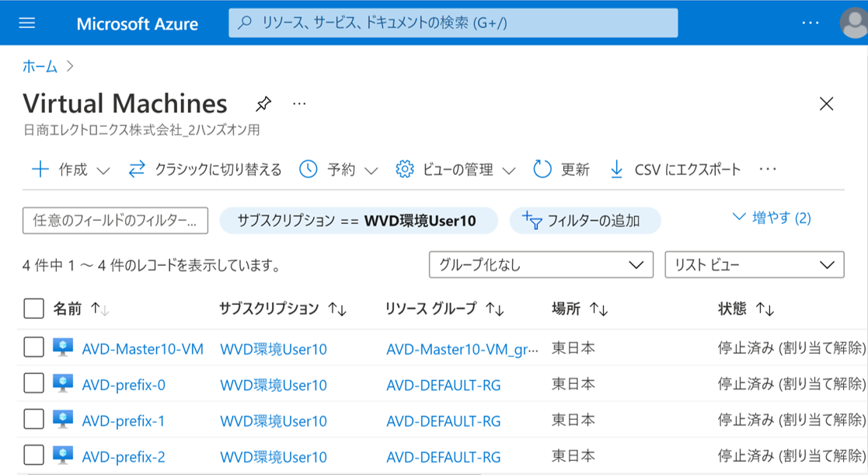This screenshot has width=868, height=475.
Task: Open the 予約 menu in toolbar
Action: pyautogui.click(x=340, y=169)
